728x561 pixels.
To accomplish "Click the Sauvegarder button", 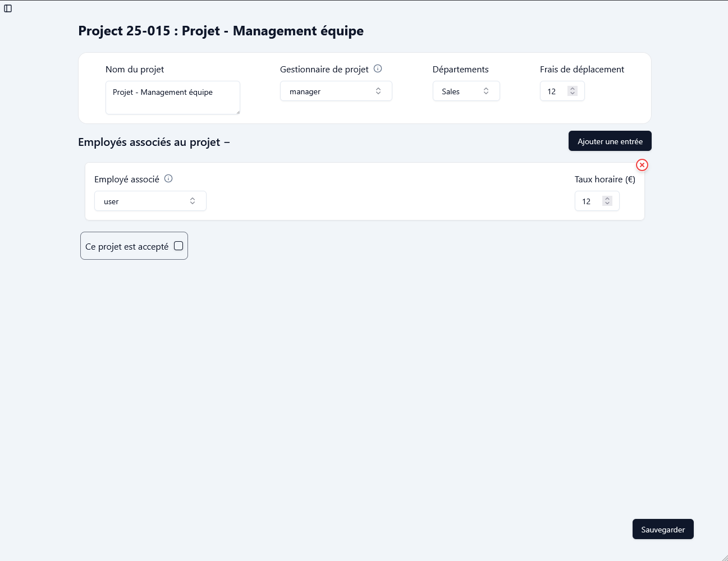I will tap(663, 529).
